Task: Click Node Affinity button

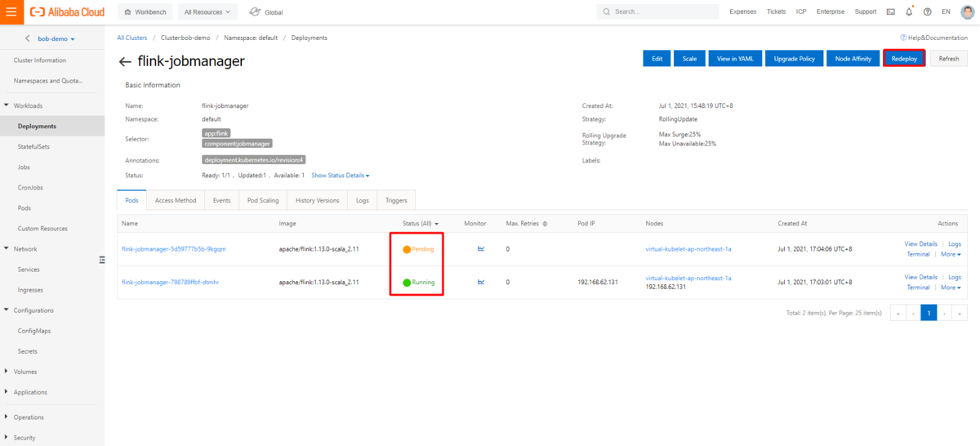Action: coord(853,59)
